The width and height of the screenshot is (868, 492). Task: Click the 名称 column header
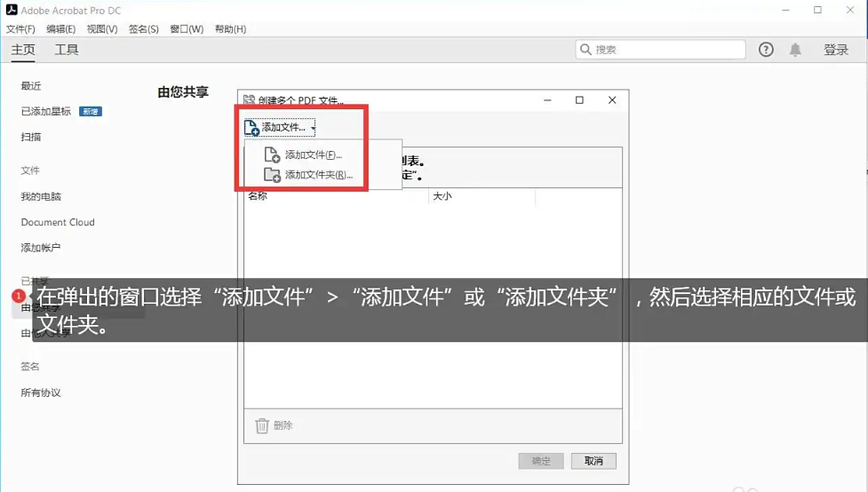click(x=258, y=196)
